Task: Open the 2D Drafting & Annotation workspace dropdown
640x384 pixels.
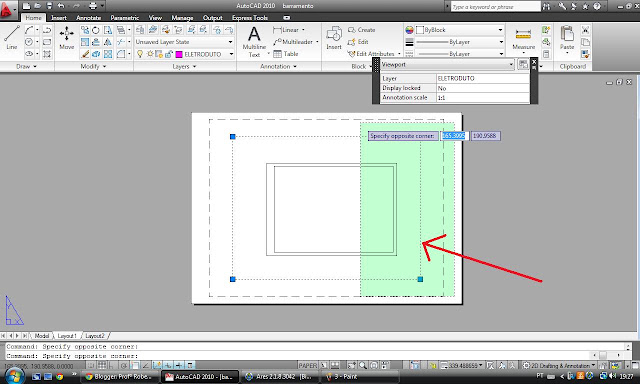Action: click(559, 365)
